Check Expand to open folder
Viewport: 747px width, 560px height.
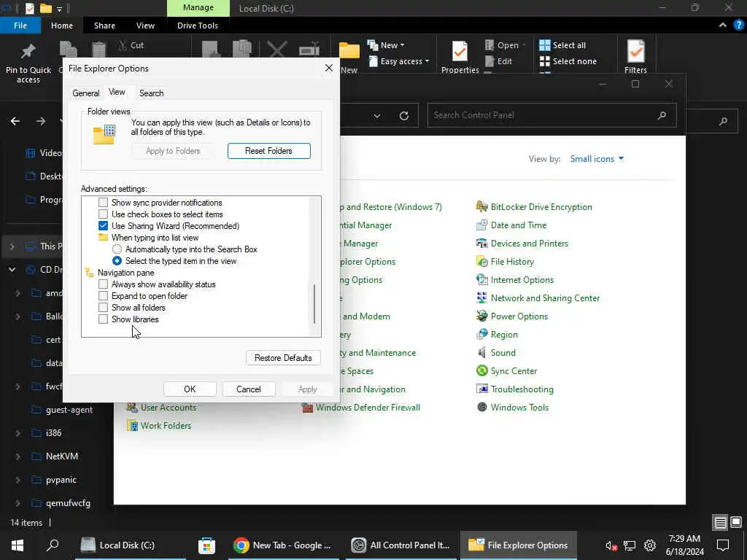click(103, 296)
